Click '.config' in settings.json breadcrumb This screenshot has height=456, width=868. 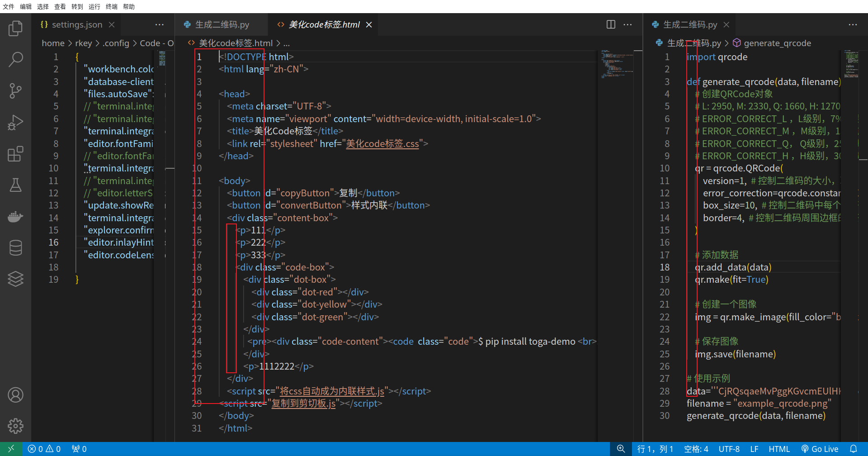coord(116,43)
